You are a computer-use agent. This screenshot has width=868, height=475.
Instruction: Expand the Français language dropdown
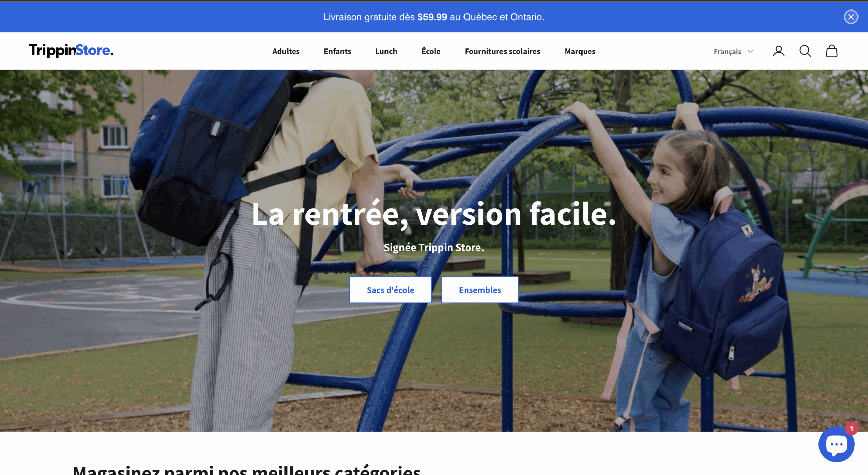point(733,51)
